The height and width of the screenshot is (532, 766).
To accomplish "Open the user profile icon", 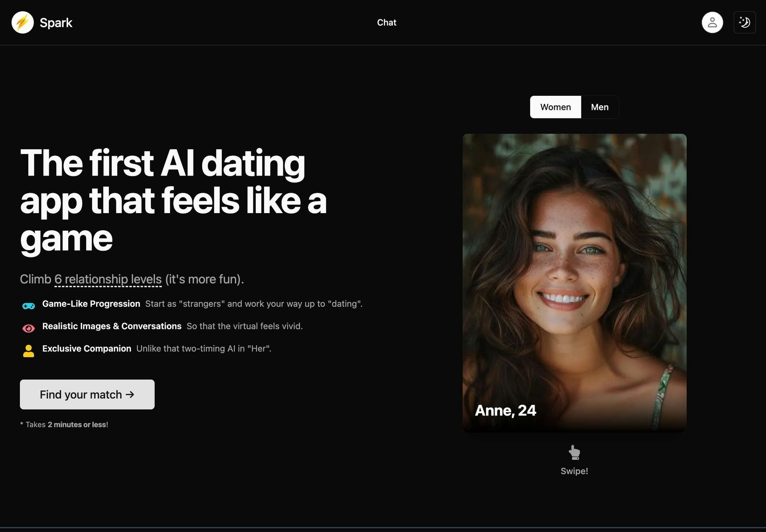I will pos(712,22).
